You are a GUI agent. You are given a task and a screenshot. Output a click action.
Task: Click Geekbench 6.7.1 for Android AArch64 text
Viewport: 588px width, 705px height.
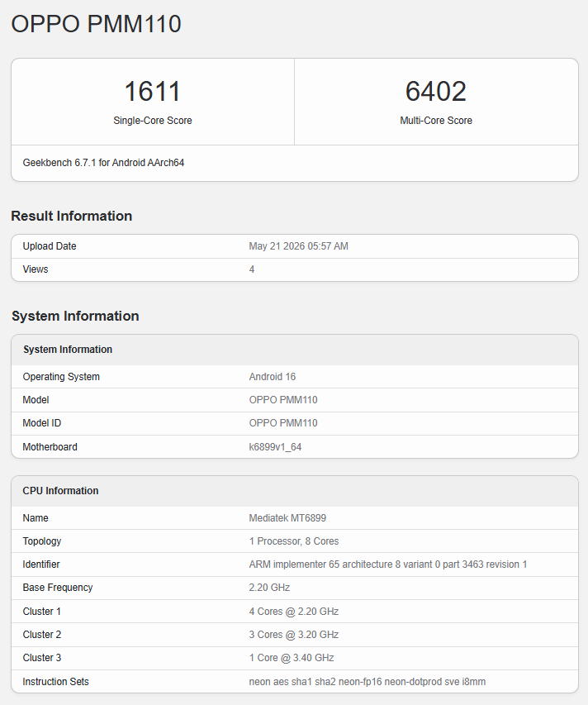(x=103, y=163)
